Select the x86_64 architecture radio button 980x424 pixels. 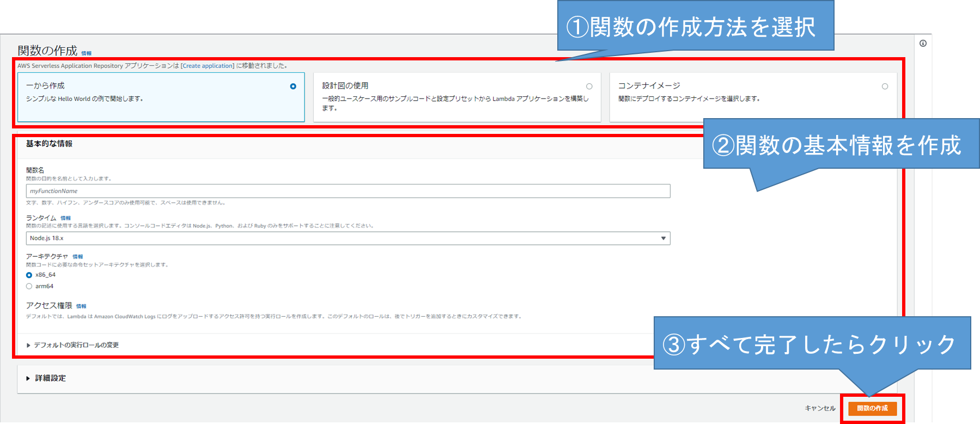pos(29,275)
